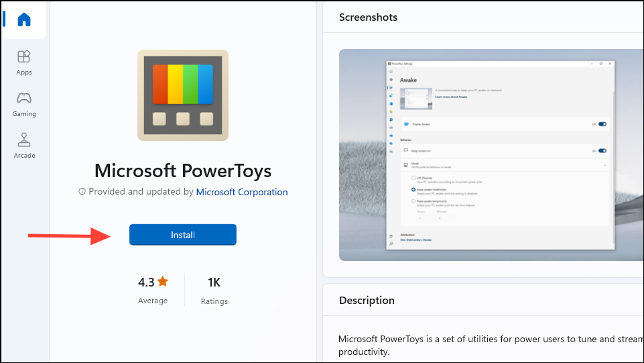Image resolution: width=644 pixels, height=363 pixels.
Task: Click the Screenshots section heading
Action: click(x=368, y=17)
